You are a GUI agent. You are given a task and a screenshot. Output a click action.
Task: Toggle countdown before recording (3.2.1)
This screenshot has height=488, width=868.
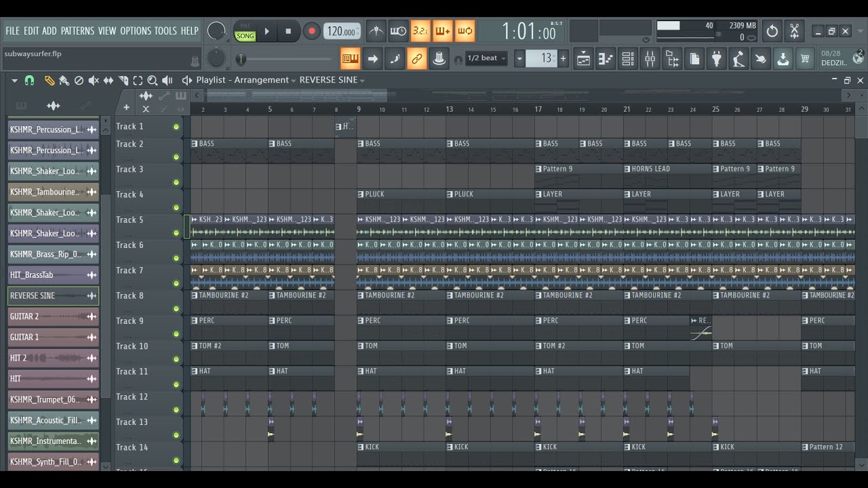click(x=420, y=31)
